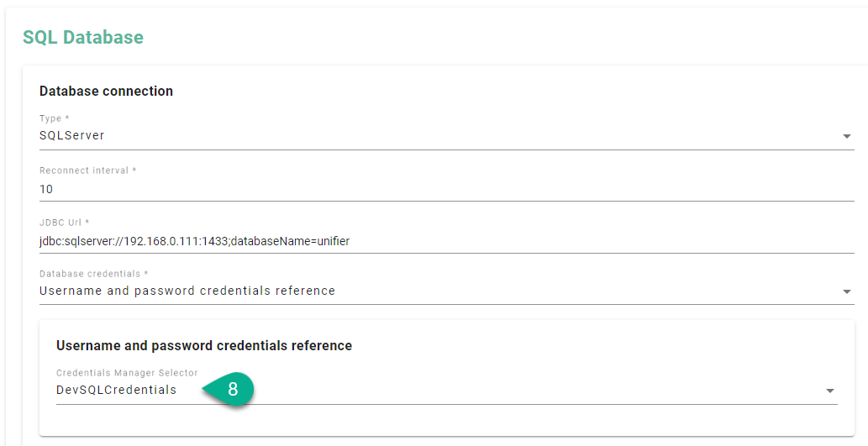Viewport: 868px width, 446px height.
Task: Click the Type dropdown arrow icon
Action: click(x=846, y=136)
